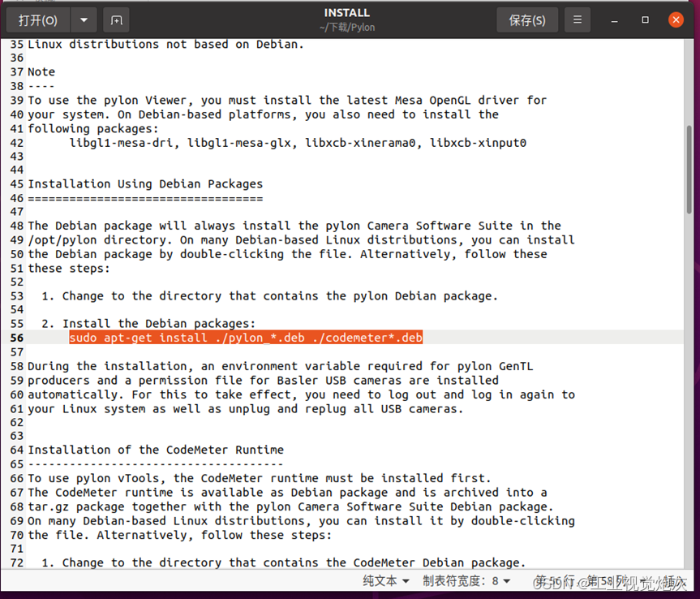This screenshot has height=599, width=700.
Task: Click the dashed underline row on line 65
Action: (156, 464)
